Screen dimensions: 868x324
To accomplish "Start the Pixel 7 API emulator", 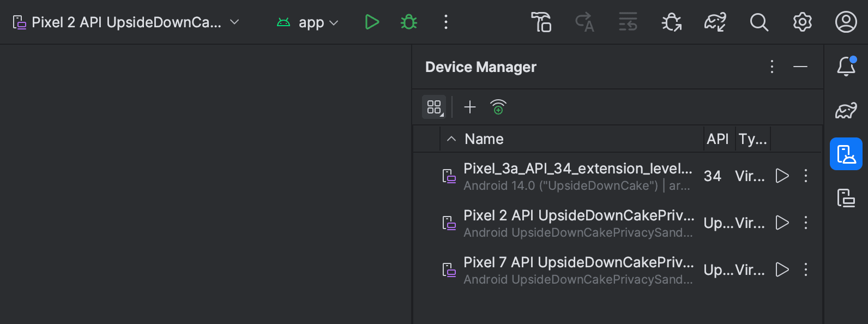I will (x=782, y=269).
